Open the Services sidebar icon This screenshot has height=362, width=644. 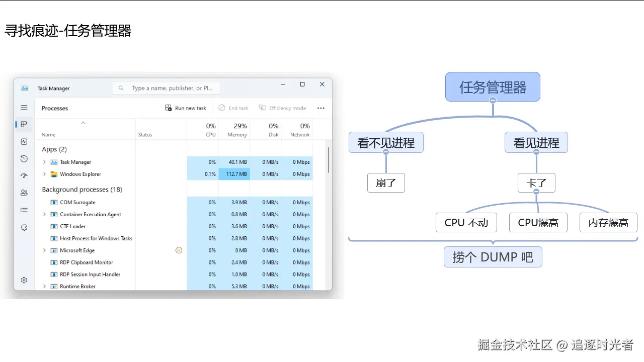(24, 227)
